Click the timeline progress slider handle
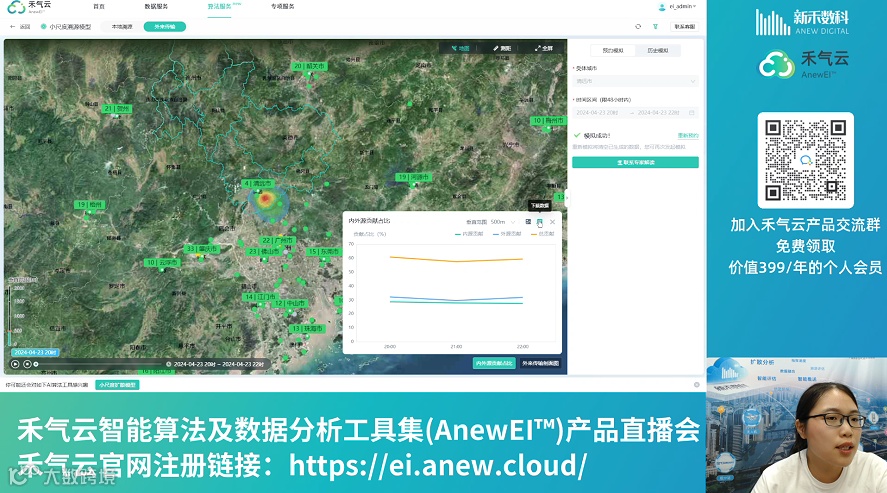The image size is (887, 493). pos(36,364)
